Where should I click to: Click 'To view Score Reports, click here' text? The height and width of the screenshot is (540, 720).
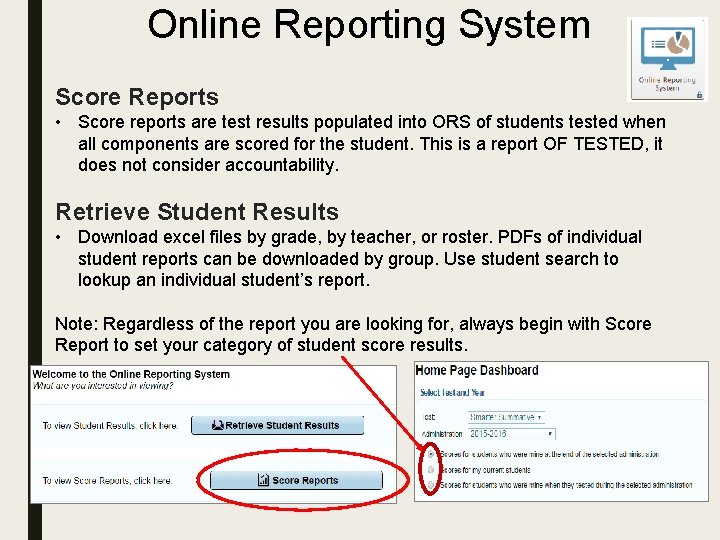tap(107, 481)
